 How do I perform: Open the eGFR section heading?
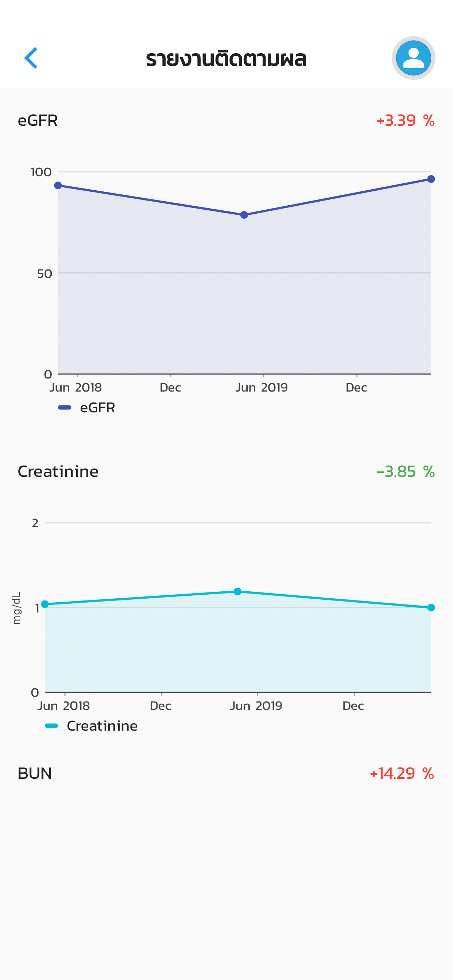tap(38, 120)
